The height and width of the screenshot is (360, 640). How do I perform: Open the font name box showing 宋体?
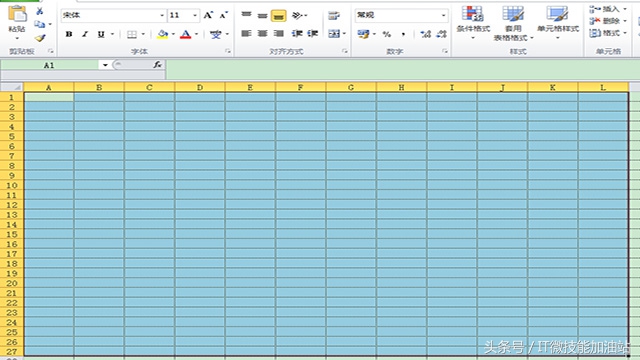click(113, 16)
